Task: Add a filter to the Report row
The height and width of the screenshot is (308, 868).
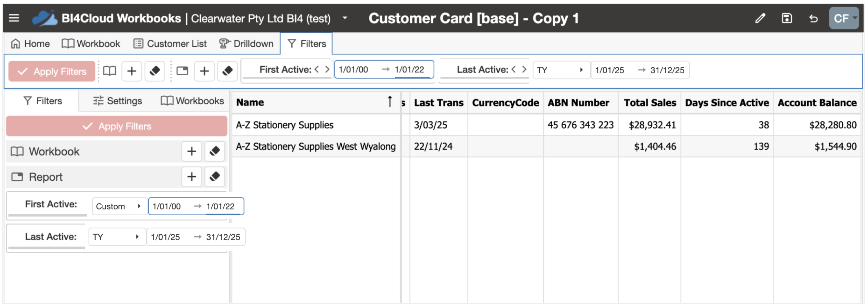Action: tap(192, 177)
